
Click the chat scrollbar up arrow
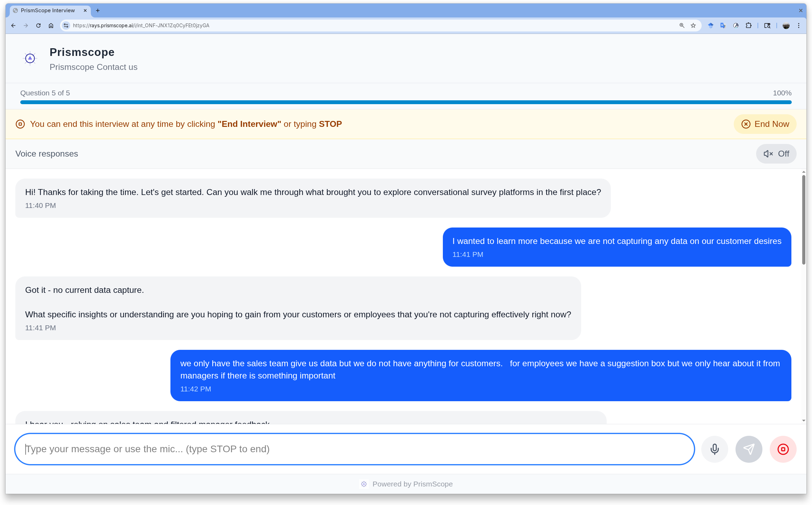[x=804, y=172]
